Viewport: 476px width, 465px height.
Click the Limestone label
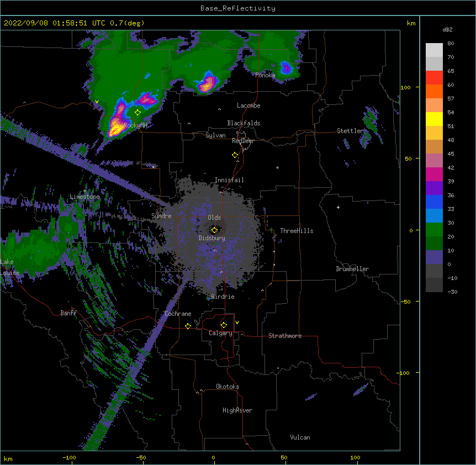point(84,197)
